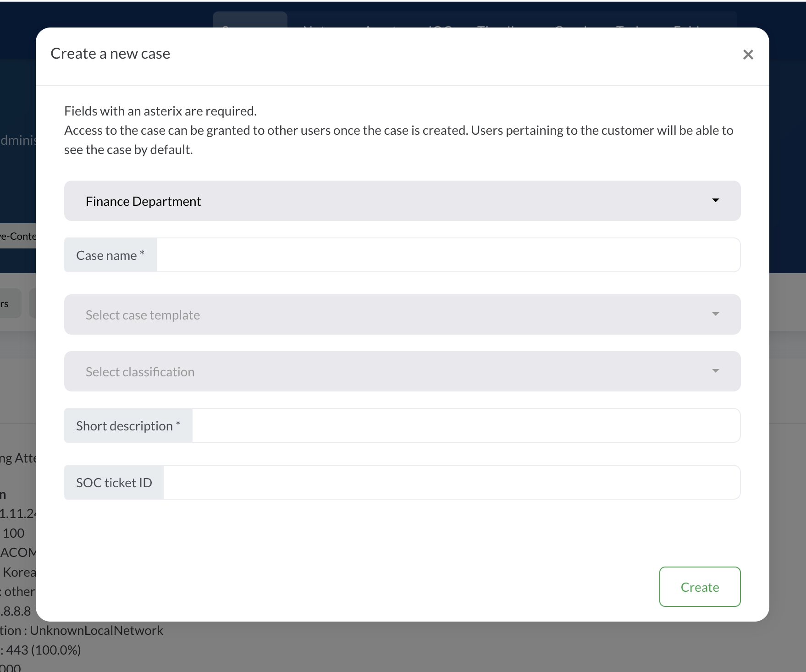Click into the Case name input field
Screen dimensions: 806x672
pos(448,255)
